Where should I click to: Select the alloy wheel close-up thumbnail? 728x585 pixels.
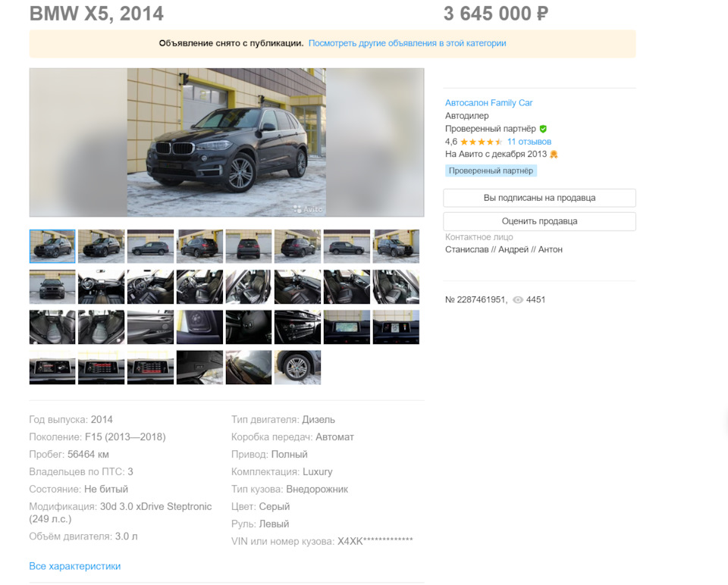pos(297,368)
